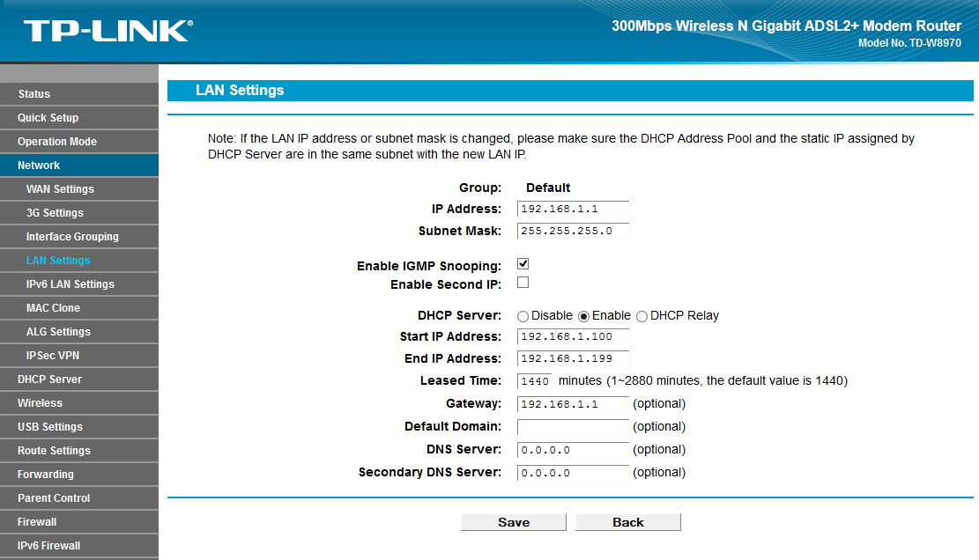Open Quick Setup in sidebar

click(79, 118)
